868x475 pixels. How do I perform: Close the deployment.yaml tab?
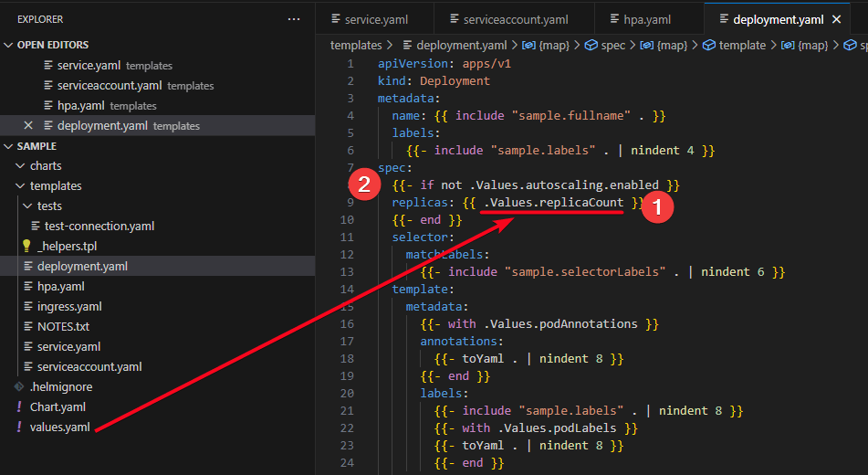[836, 19]
